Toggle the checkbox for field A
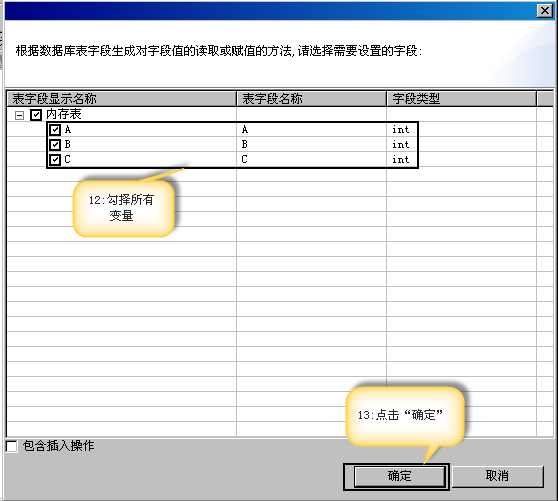558x501 pixels. [55, 130]
